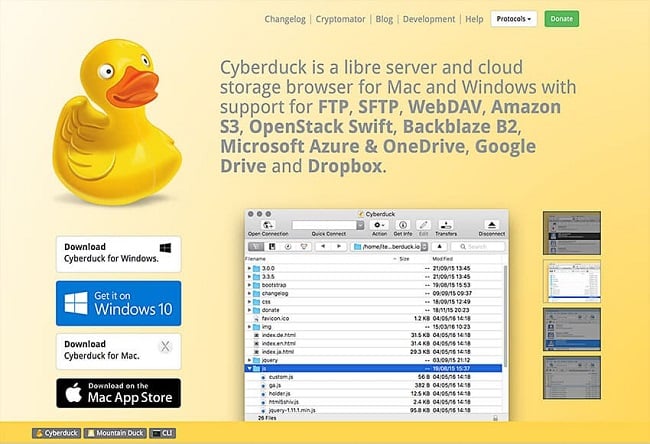This screenshot has width=650, height=444.
Task: Click Download on the Mac App Store badge
Action: click(119, 393)
